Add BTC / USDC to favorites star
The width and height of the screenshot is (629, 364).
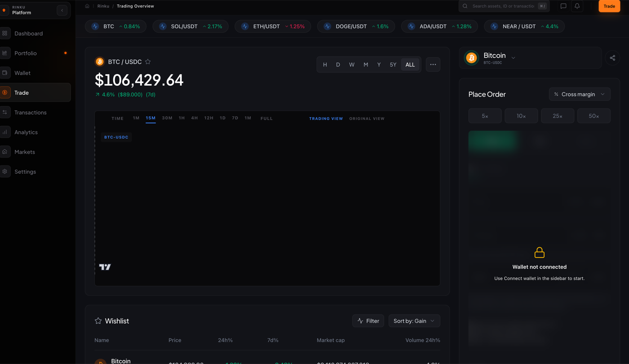[x=148, y=61]
